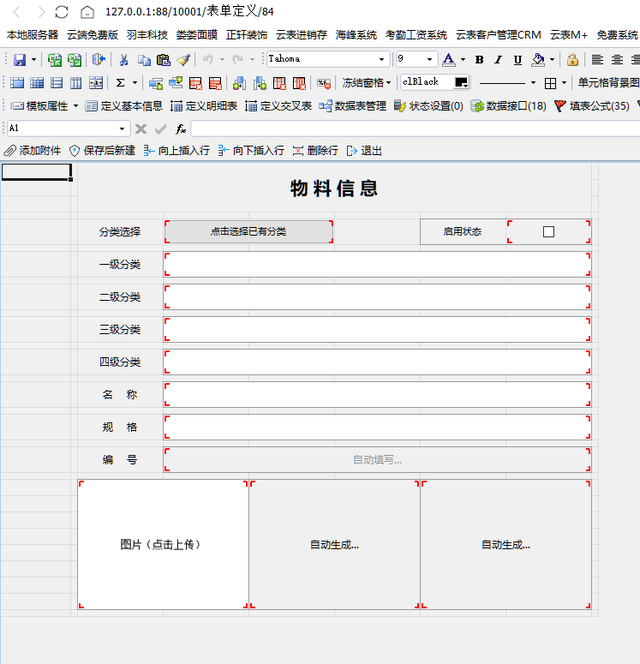Click the 退出 exit button
This screenshot has width=640, height=664.
pos(364,151)
